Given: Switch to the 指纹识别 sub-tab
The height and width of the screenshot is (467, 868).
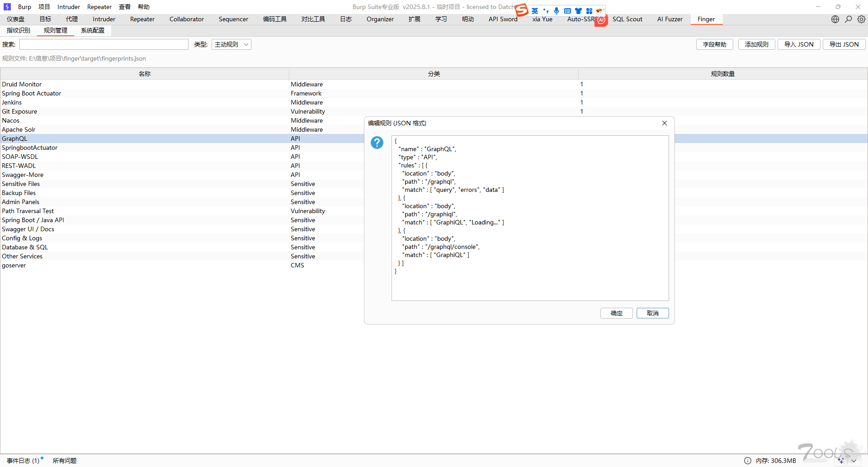Looking at the screenshot, I should pyautogui.click(x=19, y=30).
